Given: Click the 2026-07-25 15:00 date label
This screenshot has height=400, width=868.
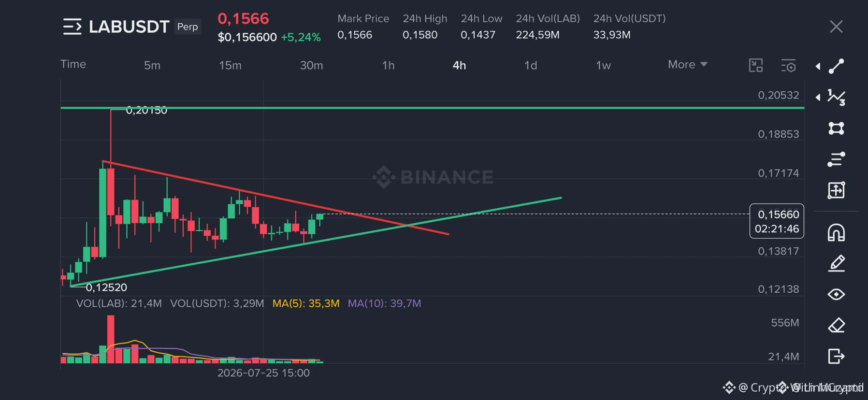Looking at the screenshot, I should (x=263, y=373).
